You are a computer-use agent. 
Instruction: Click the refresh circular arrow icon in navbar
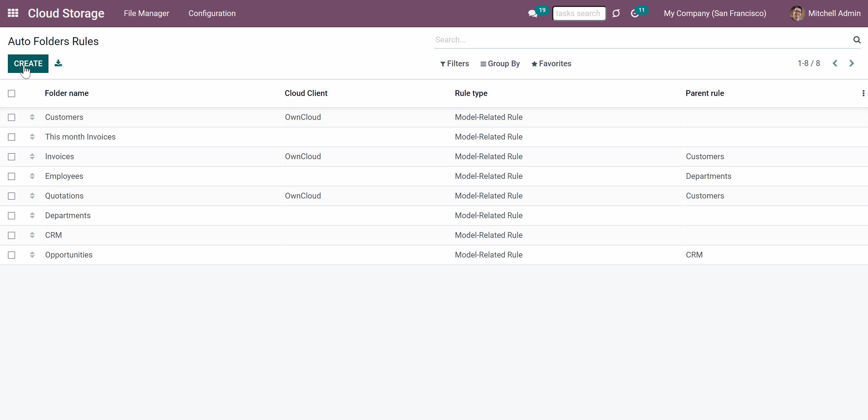[616, 13]
